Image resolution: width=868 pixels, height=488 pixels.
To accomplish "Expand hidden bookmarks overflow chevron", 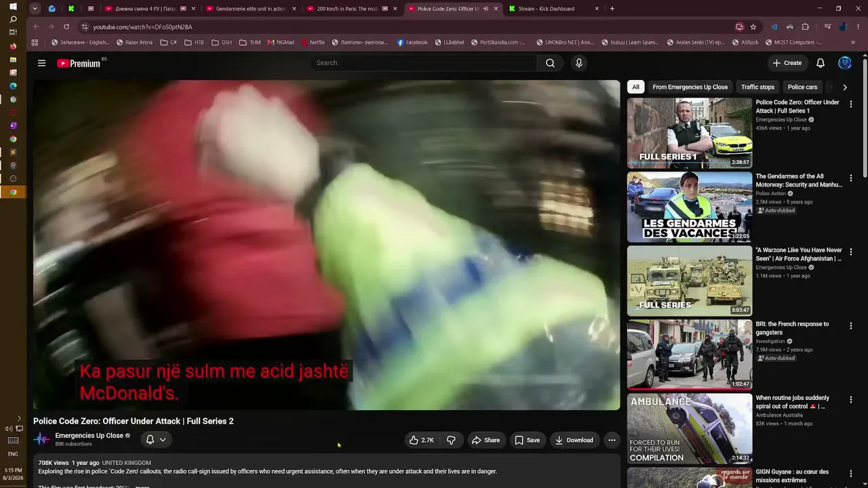I will (852, 42).
